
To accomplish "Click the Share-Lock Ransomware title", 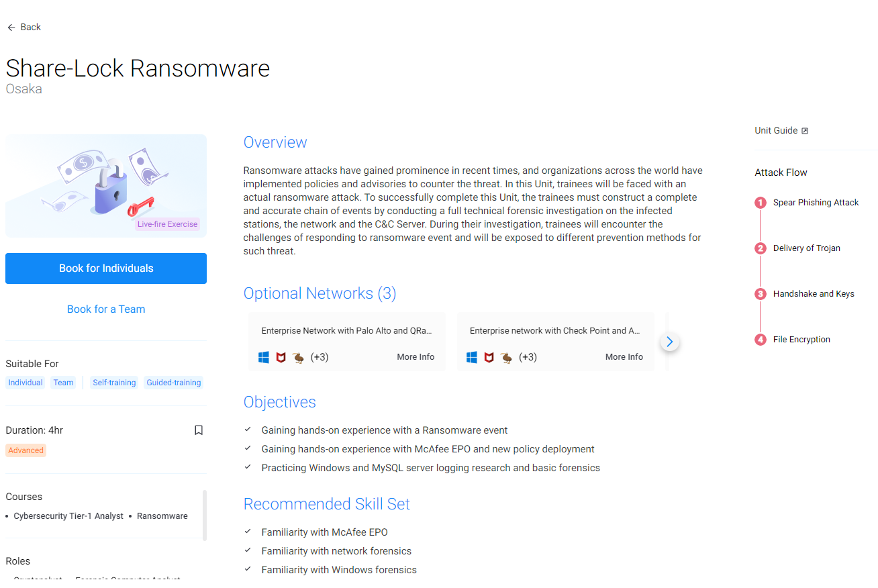I will tap(138, 68).
